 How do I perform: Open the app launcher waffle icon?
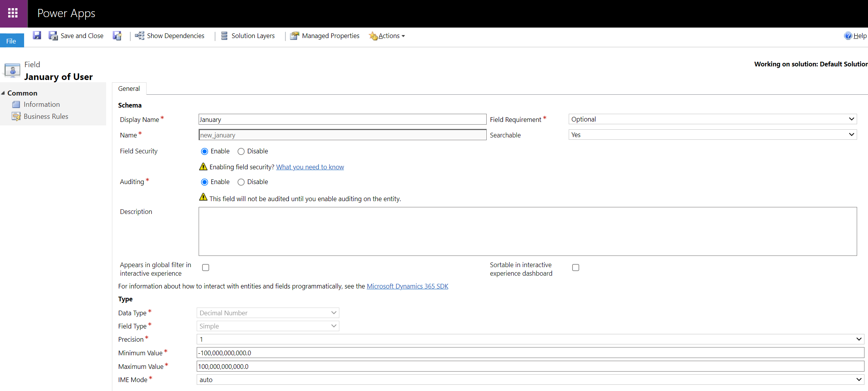[13, 13]
